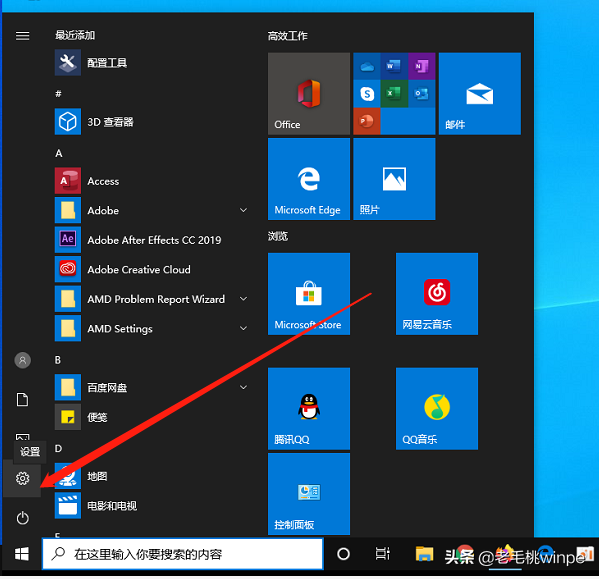599x579 pixels.
Task: Open Microsoft Store tile
Action: [x=309, y=294]
